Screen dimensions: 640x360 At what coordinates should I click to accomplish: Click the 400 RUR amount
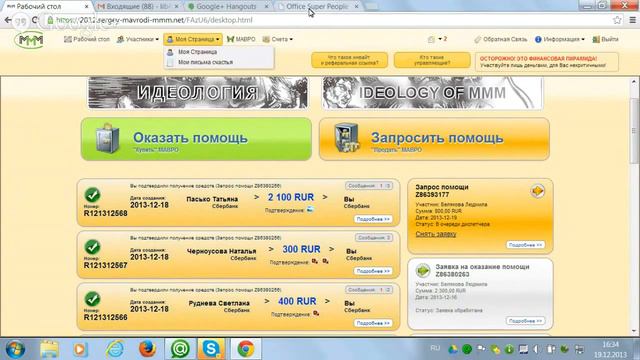pyautogui.click(x=297, y=301)
